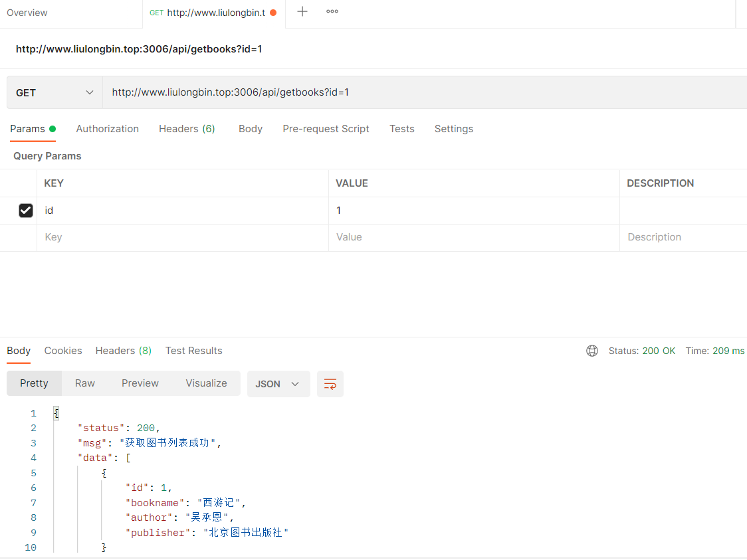Image resolution: width=747 pixels, height=560 pixels.
Task: Click the empty Value placeholder field
Action: [474, 237]
